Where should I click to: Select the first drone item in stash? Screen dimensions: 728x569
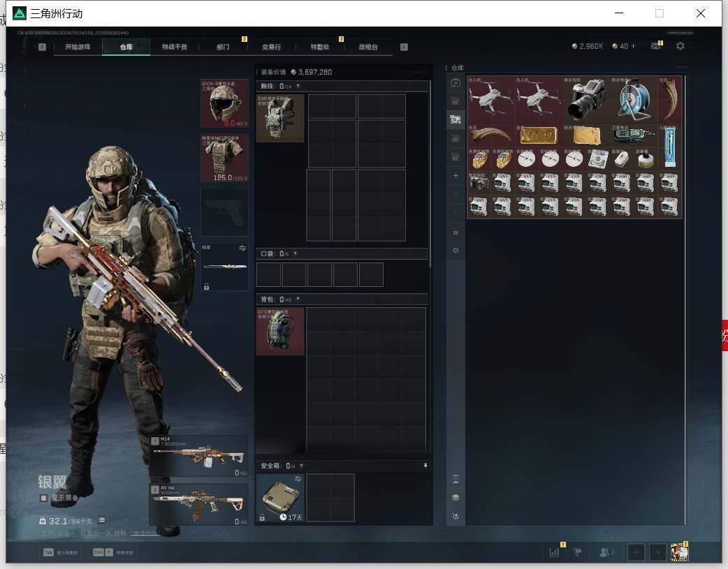(490, 100)
